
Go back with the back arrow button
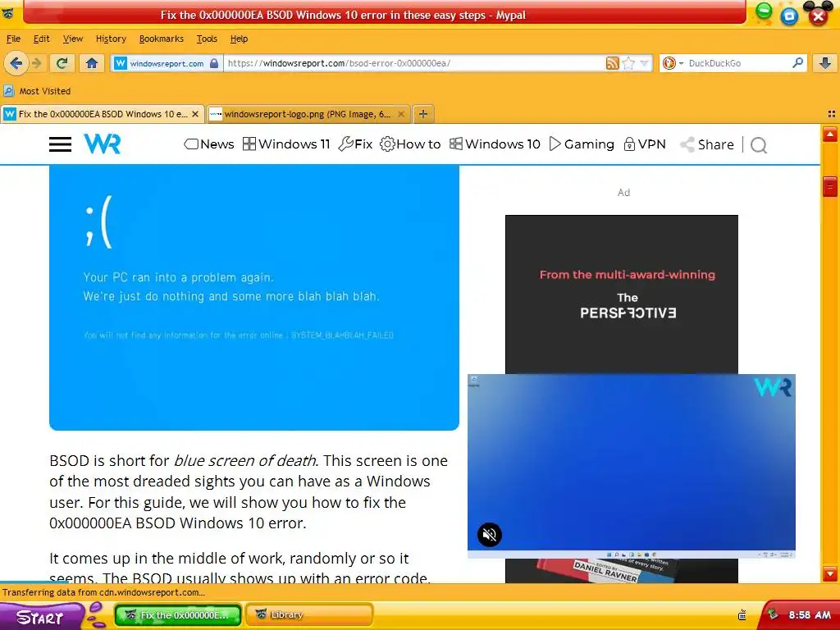click(16, 63)
